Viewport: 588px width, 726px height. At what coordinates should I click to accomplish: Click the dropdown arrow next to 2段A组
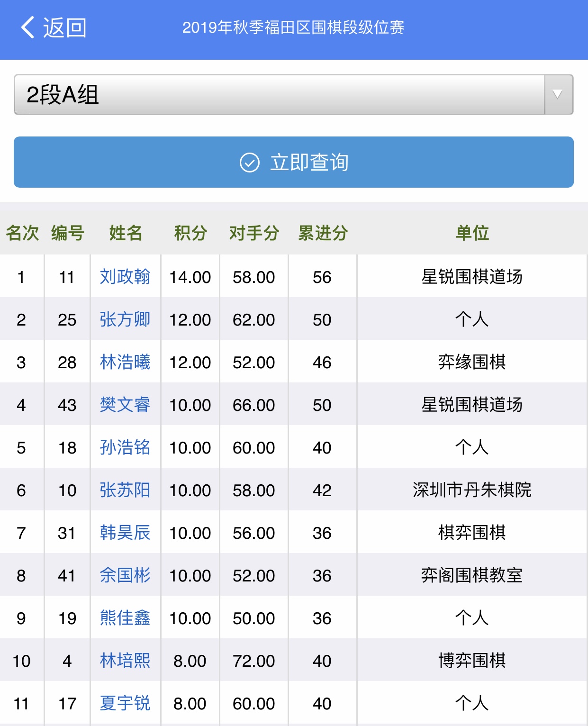pos(558,95)
